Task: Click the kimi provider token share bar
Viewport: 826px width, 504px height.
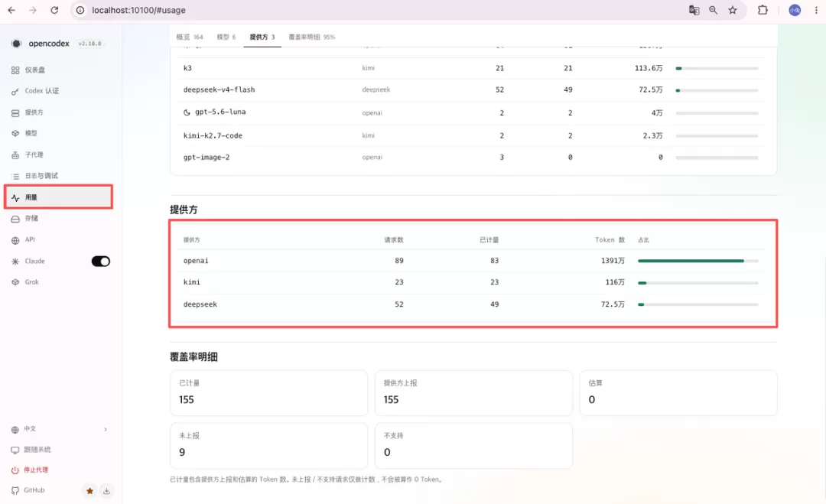Action: (698, 283)
